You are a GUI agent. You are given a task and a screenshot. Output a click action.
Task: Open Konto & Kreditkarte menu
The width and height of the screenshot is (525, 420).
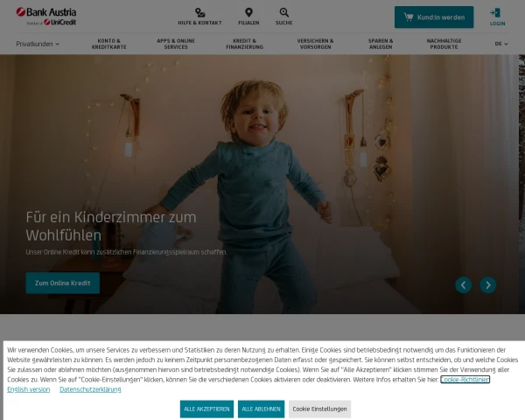tap(109, 44)
